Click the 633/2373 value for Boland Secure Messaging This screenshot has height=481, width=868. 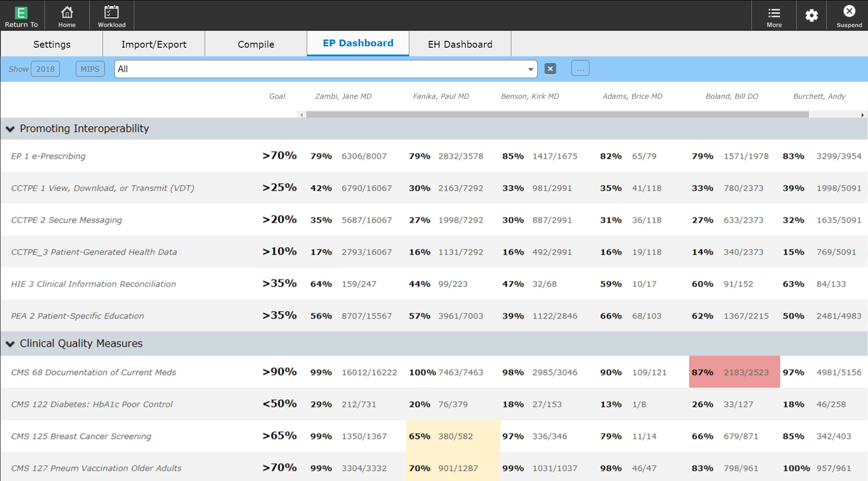pyautogui.click(x=743, y=220)
